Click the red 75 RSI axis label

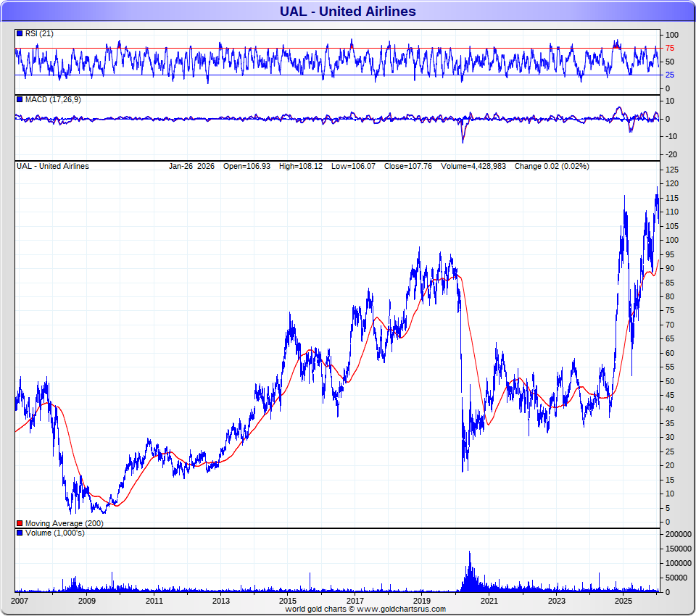pyautogui.click(x=670, y=48)
